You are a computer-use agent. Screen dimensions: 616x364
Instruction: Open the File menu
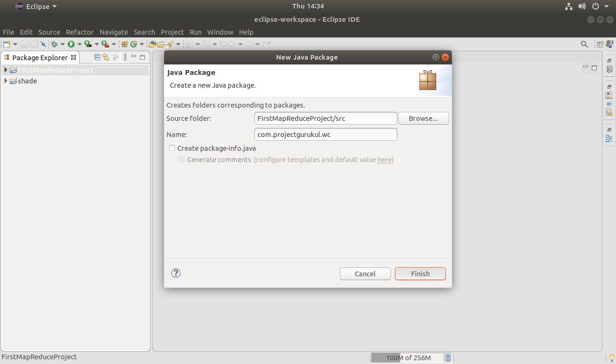coord(9,32)
